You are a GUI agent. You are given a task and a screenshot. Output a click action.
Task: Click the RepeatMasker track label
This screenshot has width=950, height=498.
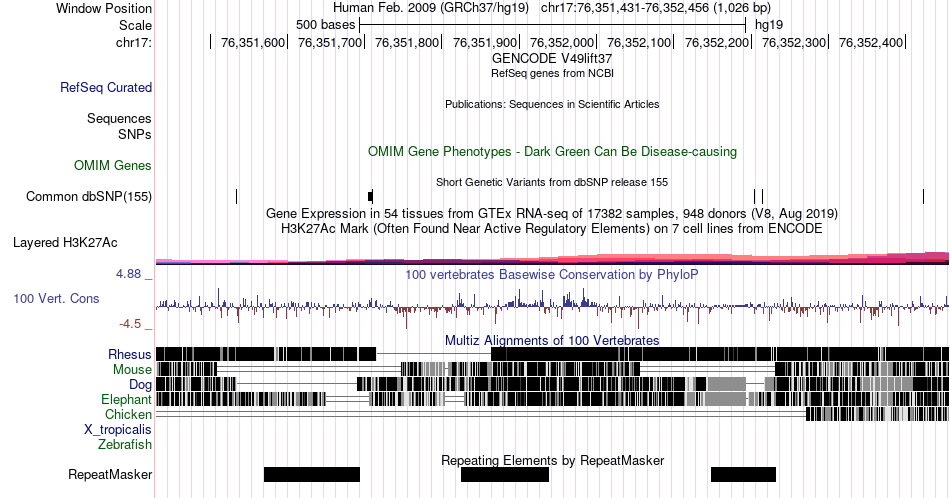pyautogui.click(x=110, y=474)
